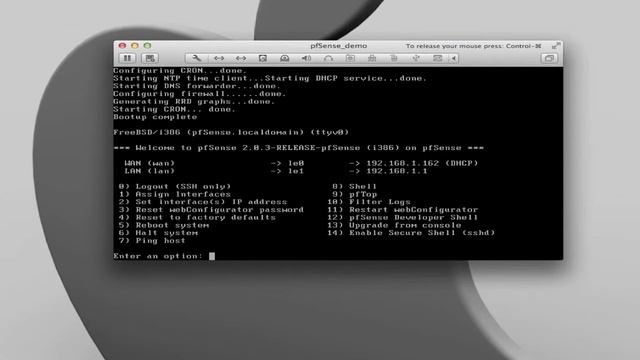Click '13) Upgrade from console' line
Viewport: 640px width, 360px height.
394,225
